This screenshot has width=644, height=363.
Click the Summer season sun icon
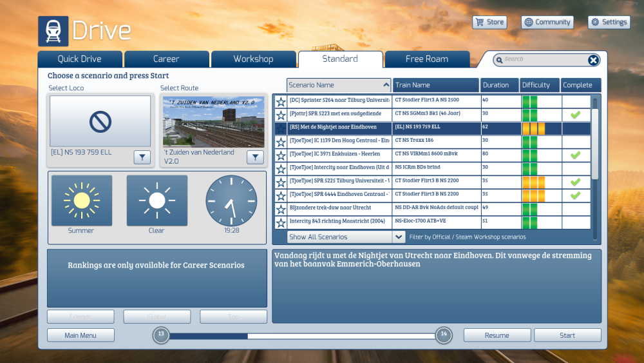[81, 201]
